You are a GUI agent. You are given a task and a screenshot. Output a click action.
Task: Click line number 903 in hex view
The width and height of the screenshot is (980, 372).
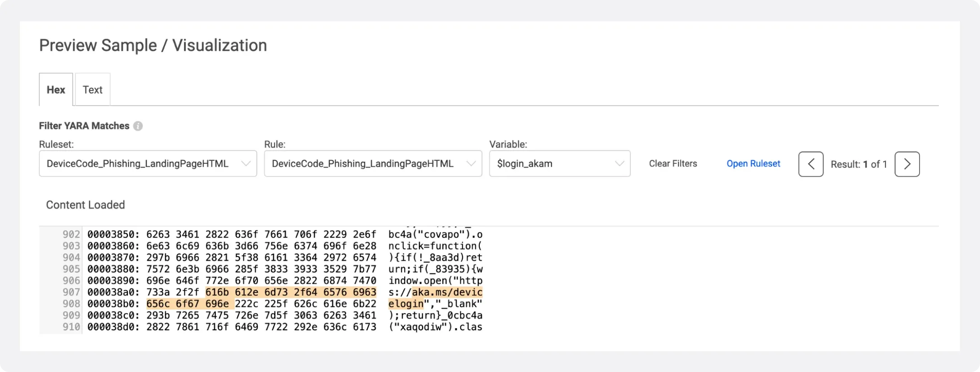(x=71, y=246)
